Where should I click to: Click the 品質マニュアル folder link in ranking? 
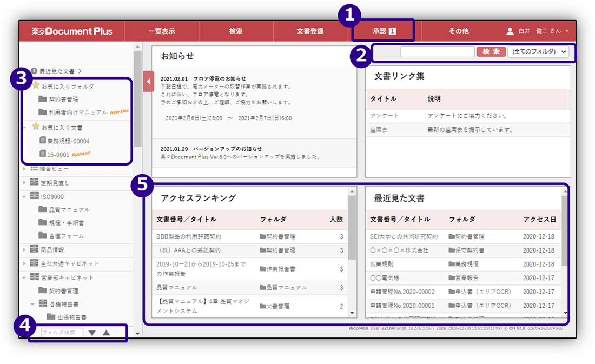tap(287, 287)
